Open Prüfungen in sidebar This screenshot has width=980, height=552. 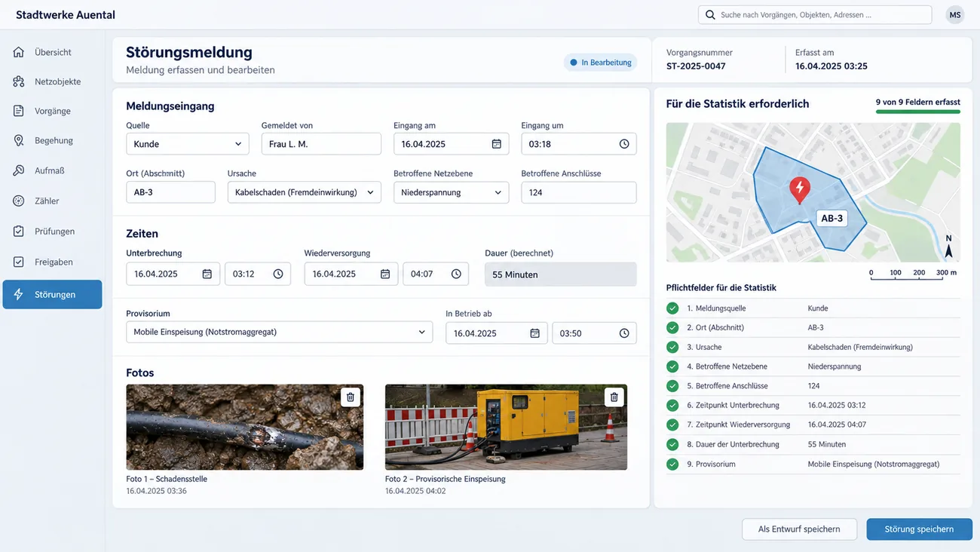tap(52, 232)
